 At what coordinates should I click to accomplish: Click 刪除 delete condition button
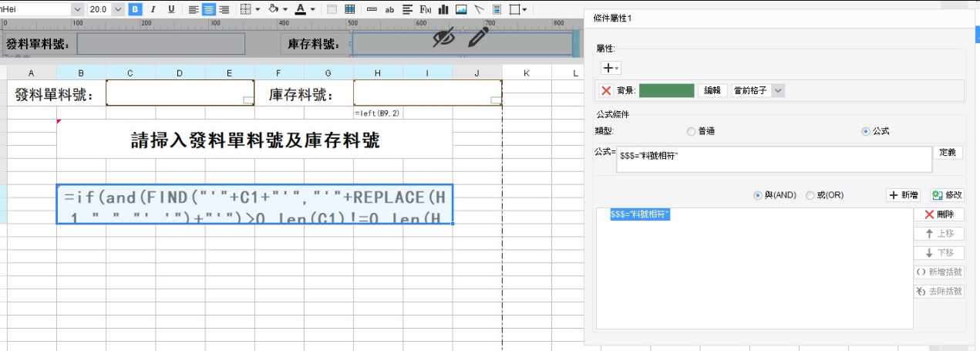coord(938,214)
